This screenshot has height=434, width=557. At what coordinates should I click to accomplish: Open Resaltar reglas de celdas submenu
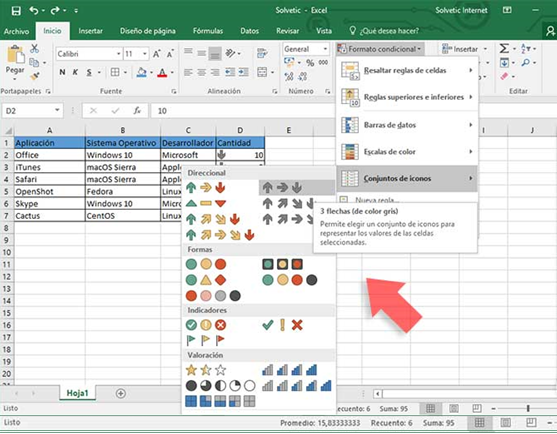(x=407, y=70)
